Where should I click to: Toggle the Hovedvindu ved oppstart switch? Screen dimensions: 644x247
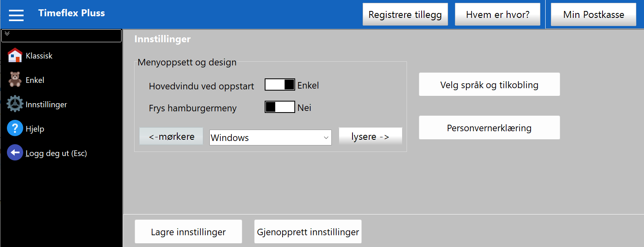pyautogui.click(x=280, y=85)
